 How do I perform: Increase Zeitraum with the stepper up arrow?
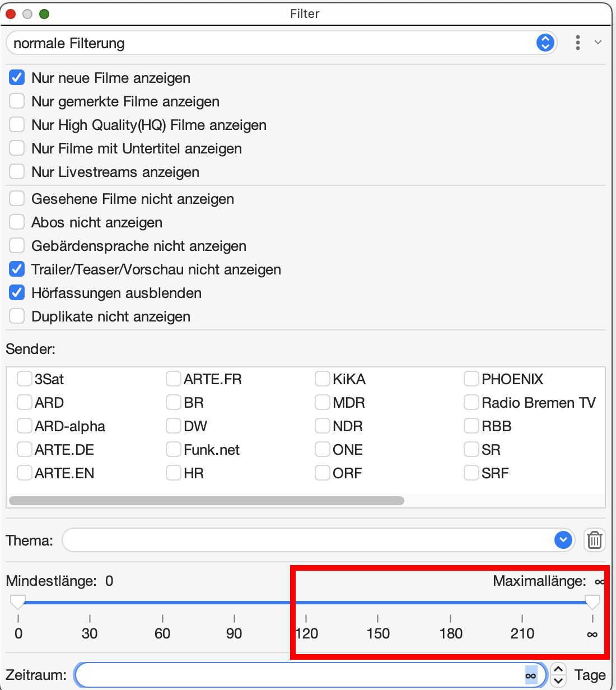click(558, 670)
